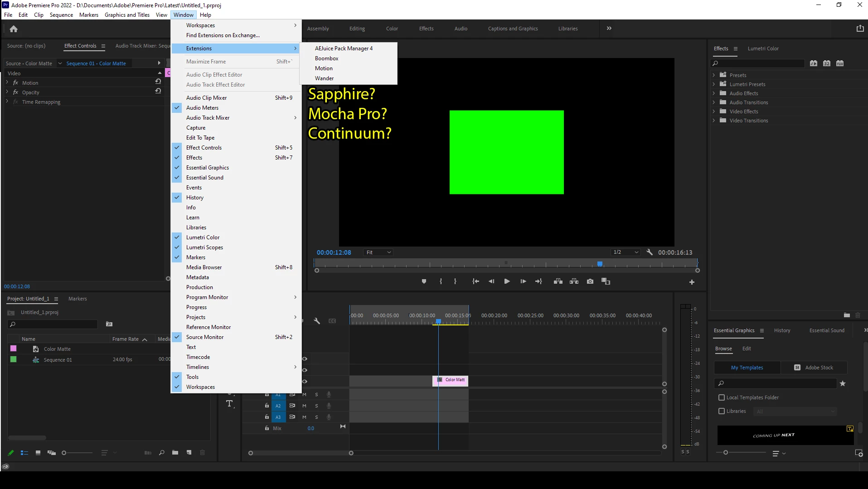The width and height of the screenshot is (868, 489).
Task: Step forward one frame in Program Monitor
Action: pos(523,281)
